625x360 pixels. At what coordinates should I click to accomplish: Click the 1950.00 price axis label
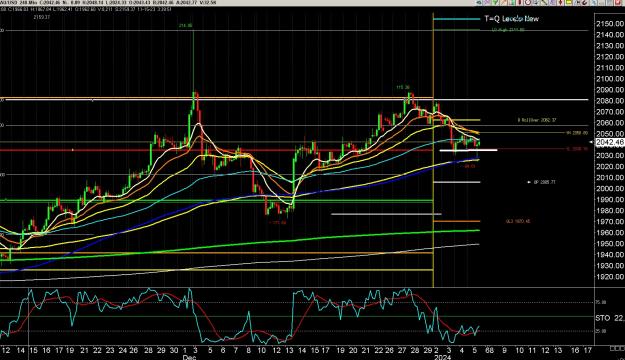(x=610, y=243)
